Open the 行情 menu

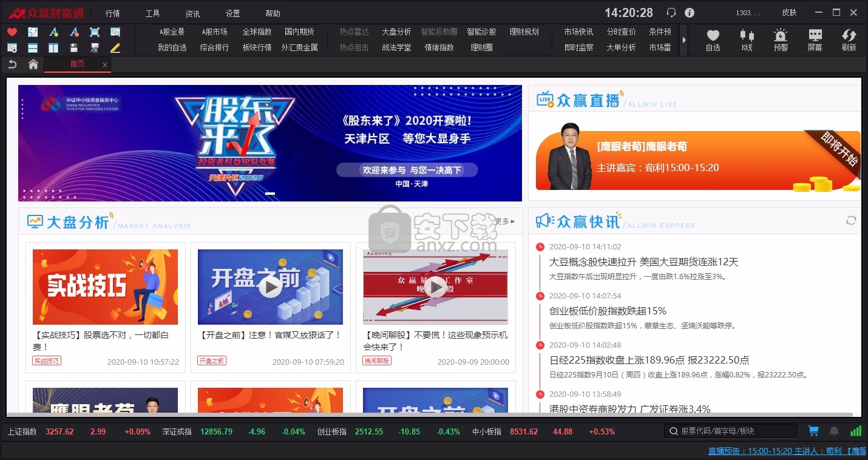coord(112,13)
